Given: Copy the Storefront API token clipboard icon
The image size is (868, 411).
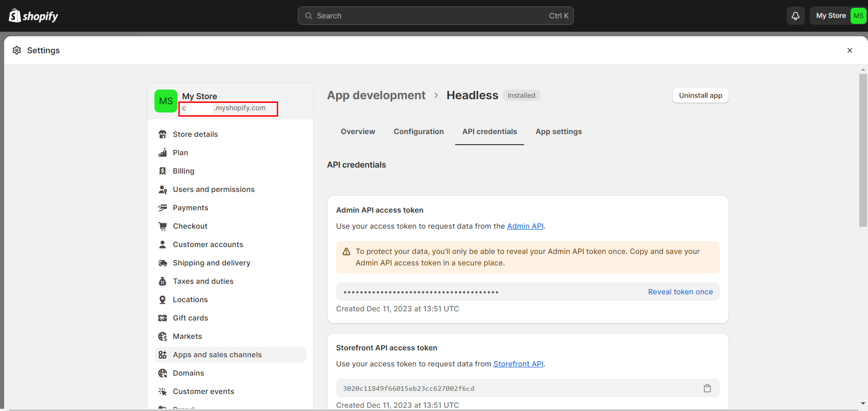Looking at the screenshot, I should [707, 388].
